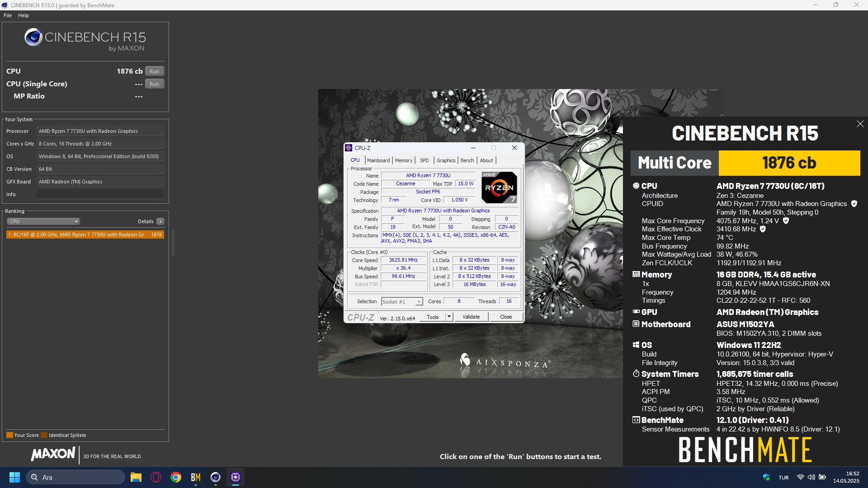Click the TUR language indicator

[783, 478]
